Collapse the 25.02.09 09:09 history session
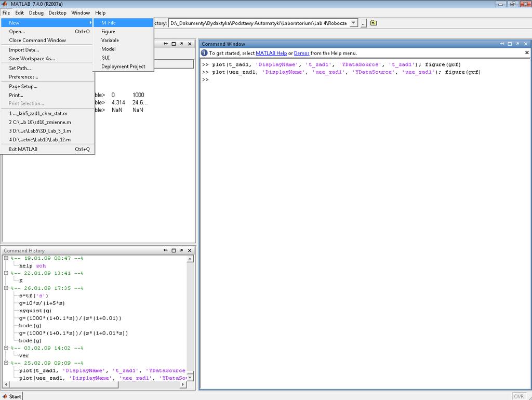The height and width of the screenshot is (400, 532). pos(6,363)
